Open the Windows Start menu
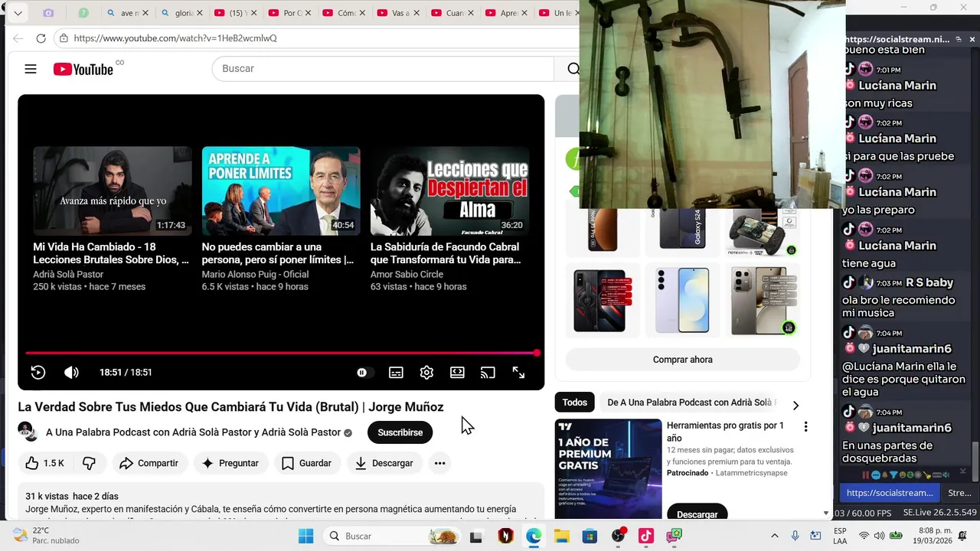The height and width of the screenshot is (551, 980). point(305,536)
